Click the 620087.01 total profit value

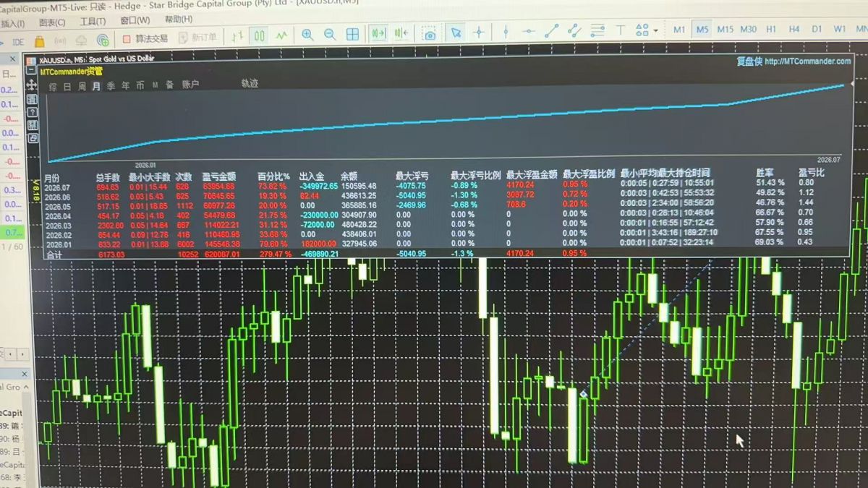pyautogui.click(x=221, y=254)
